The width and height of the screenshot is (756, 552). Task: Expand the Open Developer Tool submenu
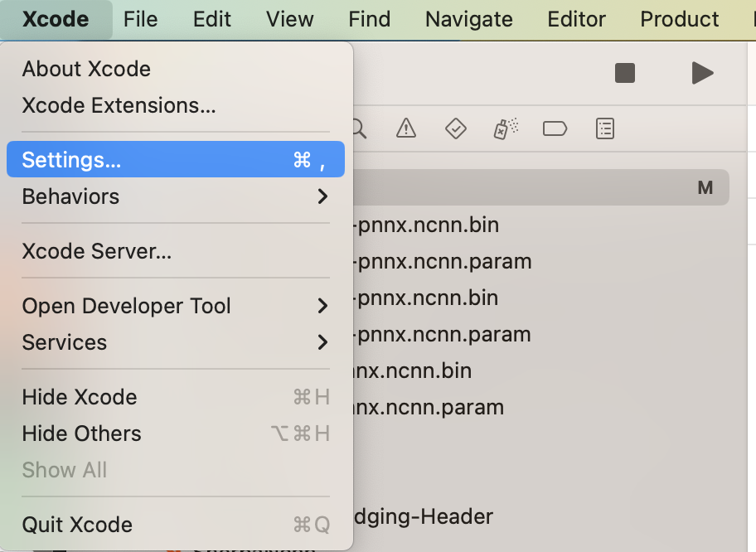click(176, 306)
